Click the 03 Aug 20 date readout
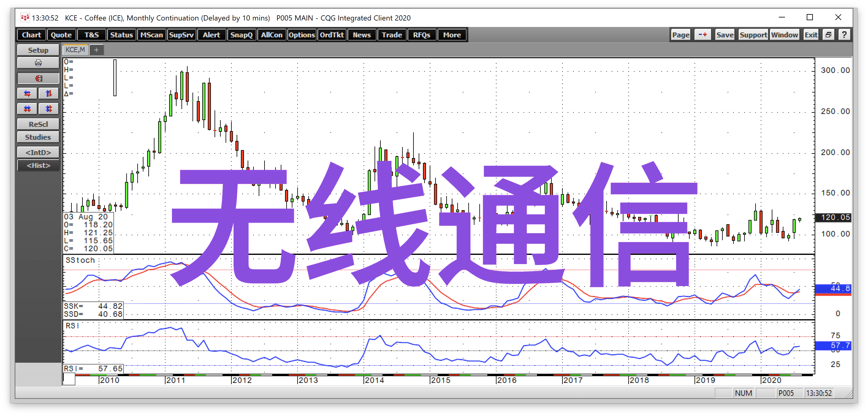This screenshot has height=416, width=868. tap(86, 217)
